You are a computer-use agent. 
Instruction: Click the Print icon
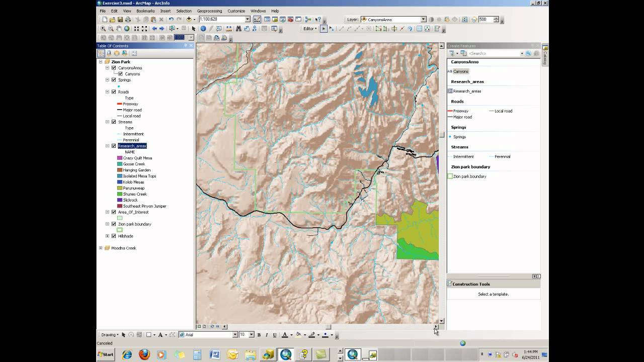[128, 20]
